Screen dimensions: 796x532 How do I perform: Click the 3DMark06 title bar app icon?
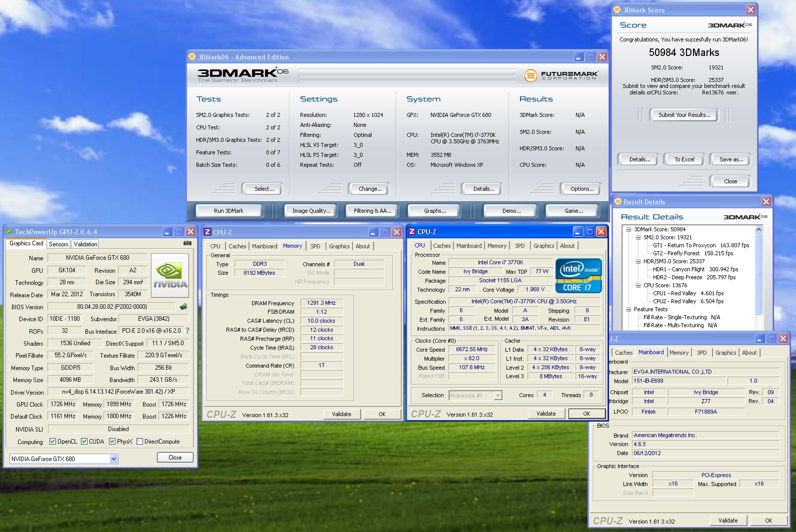(192, 57)
